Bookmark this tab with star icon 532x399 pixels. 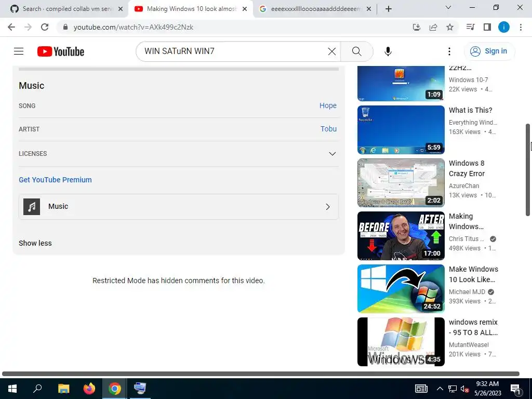pyautogui.click(x=450, y=27)
